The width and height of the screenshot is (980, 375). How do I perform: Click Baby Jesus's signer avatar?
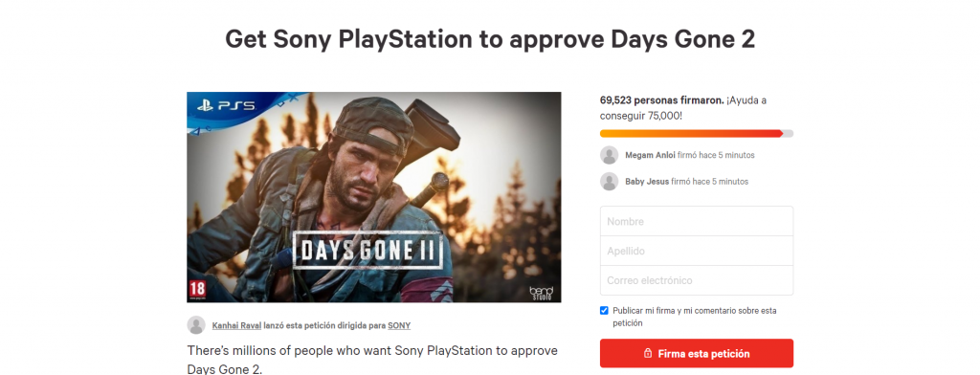pyautogui.click(x=610, y=181)
